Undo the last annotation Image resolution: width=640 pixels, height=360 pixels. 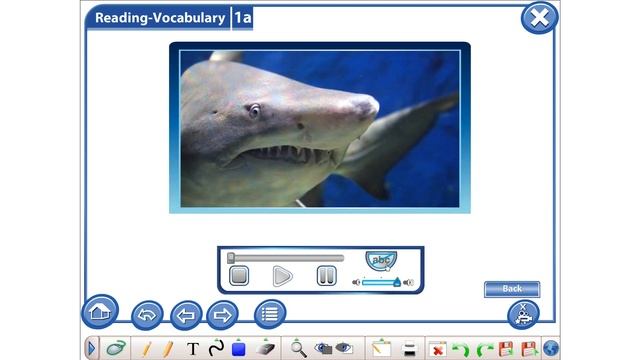[462, 350]
